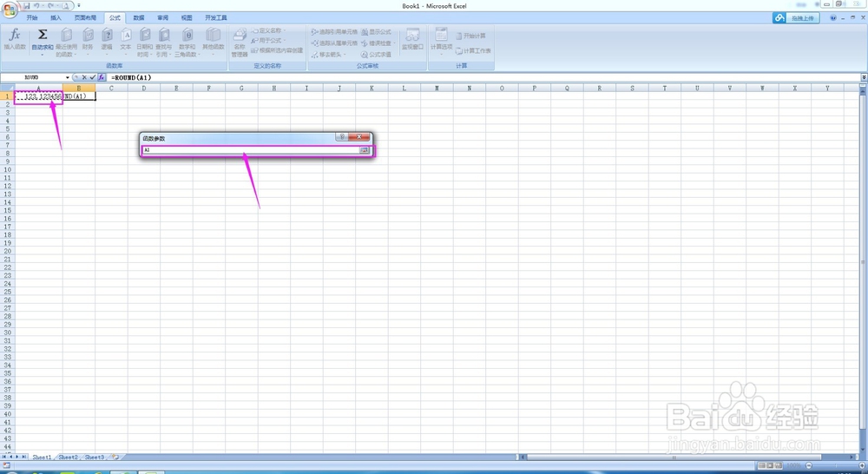Click the macro record icon in status bar

pos(7,465)
